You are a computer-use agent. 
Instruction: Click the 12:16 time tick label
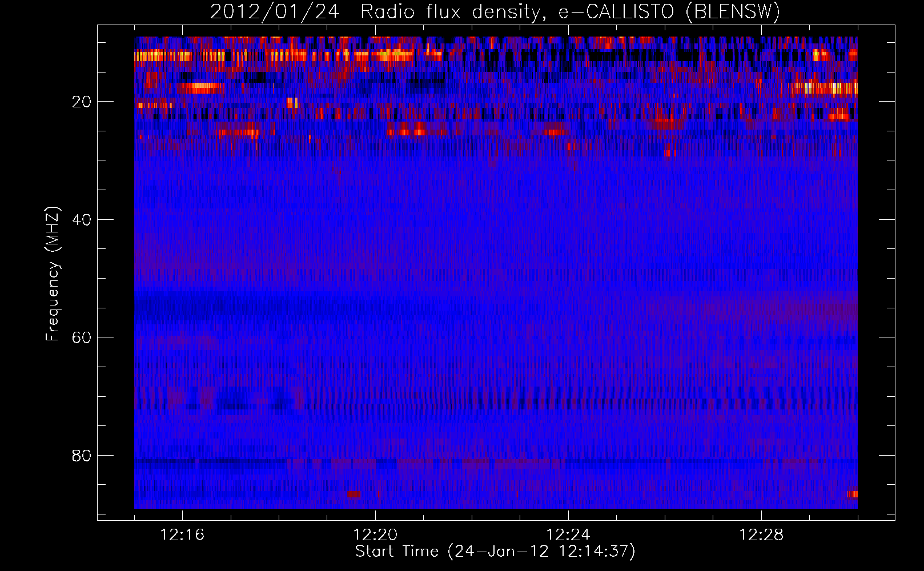point(182,535)
